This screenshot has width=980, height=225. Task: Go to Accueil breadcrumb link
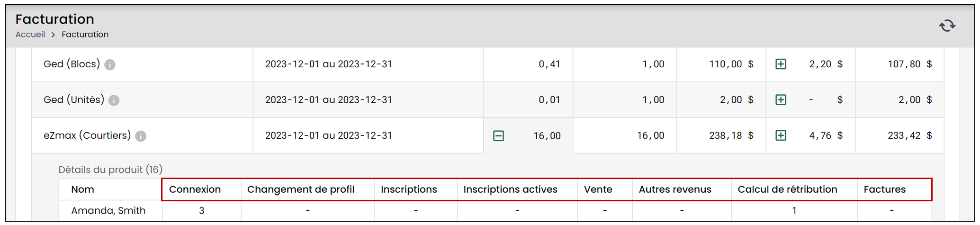click(x=30, y=35)
